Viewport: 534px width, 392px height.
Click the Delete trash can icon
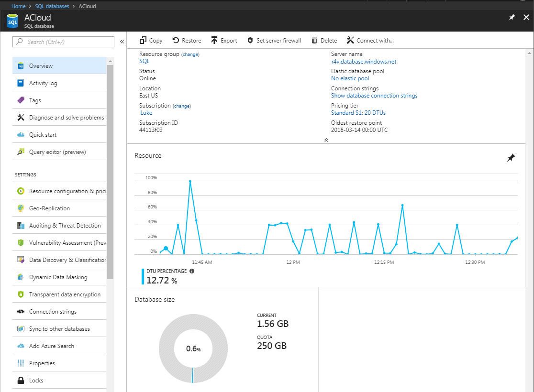[x=314, y=41]
